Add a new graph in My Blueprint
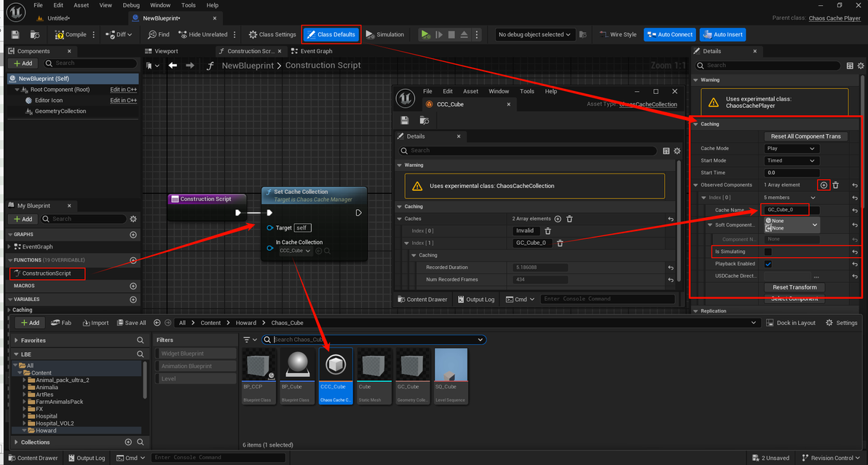The width and height of the screenshot is (868, 465). coord(133,235)
